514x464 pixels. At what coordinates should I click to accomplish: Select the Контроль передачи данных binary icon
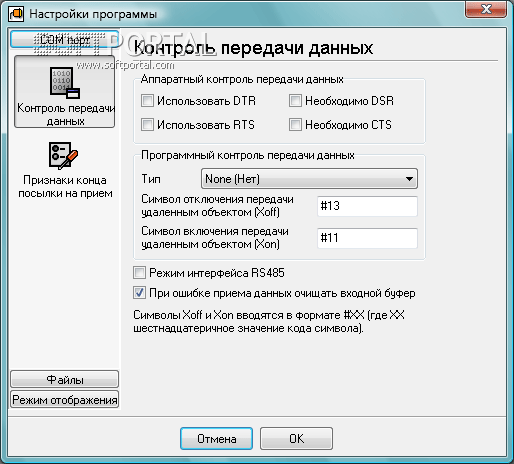[65, 83]
